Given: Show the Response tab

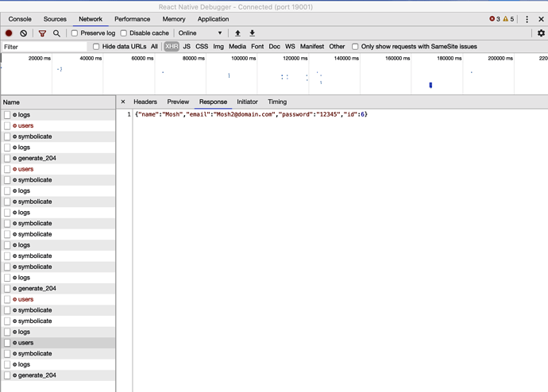Looking at the screenshot, I should (213, 102).
